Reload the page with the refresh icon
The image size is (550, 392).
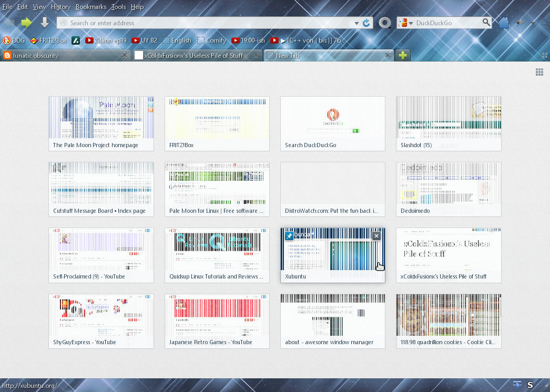coord(366,23)
